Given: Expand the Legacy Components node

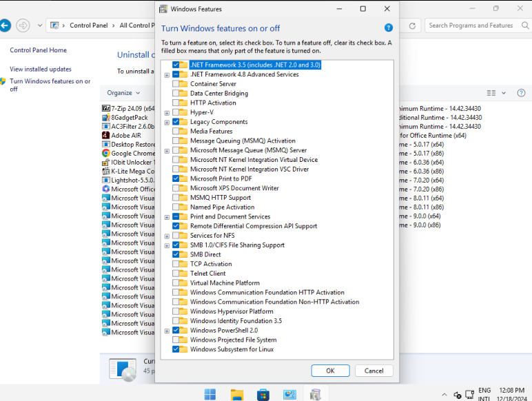Looking at the screenshot, I should pyautogui.click(x=167, y=123).
